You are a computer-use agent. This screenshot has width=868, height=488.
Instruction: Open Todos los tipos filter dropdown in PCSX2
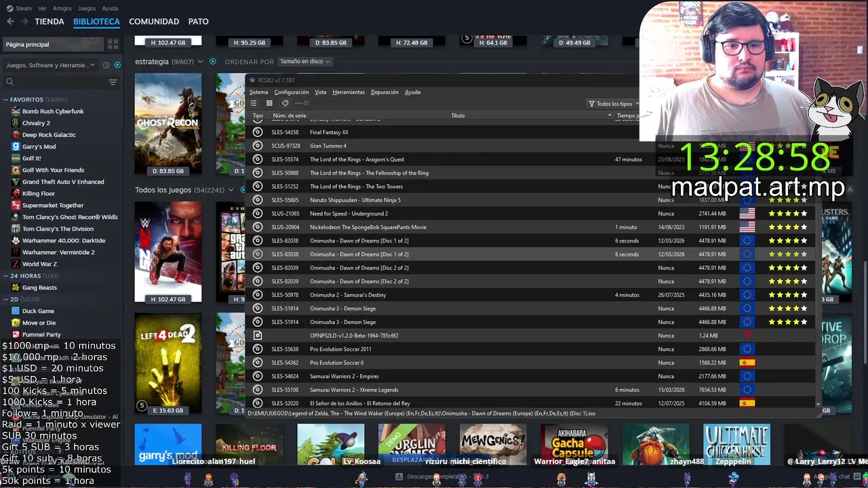pos(614,104)
